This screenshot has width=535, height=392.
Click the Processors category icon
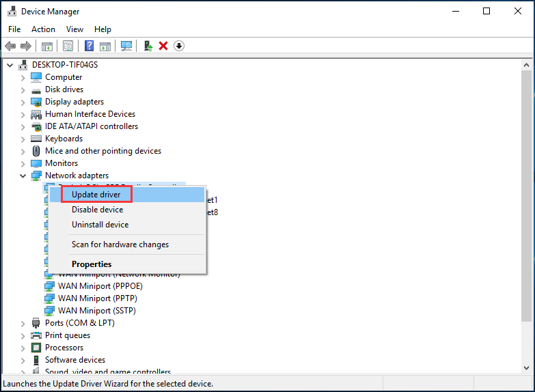(x=36, y=348)
